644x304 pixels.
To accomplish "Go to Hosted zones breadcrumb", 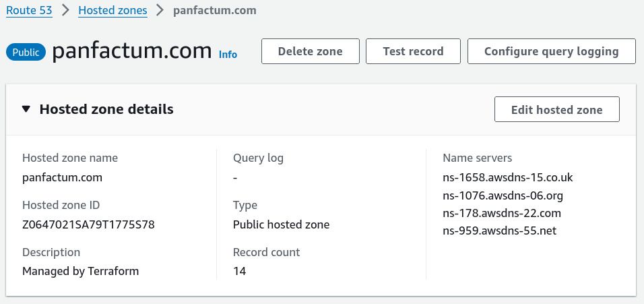I will (x=112, y=10).
